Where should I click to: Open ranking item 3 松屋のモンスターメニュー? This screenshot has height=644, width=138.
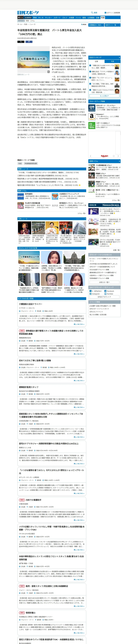pos(104,79)
